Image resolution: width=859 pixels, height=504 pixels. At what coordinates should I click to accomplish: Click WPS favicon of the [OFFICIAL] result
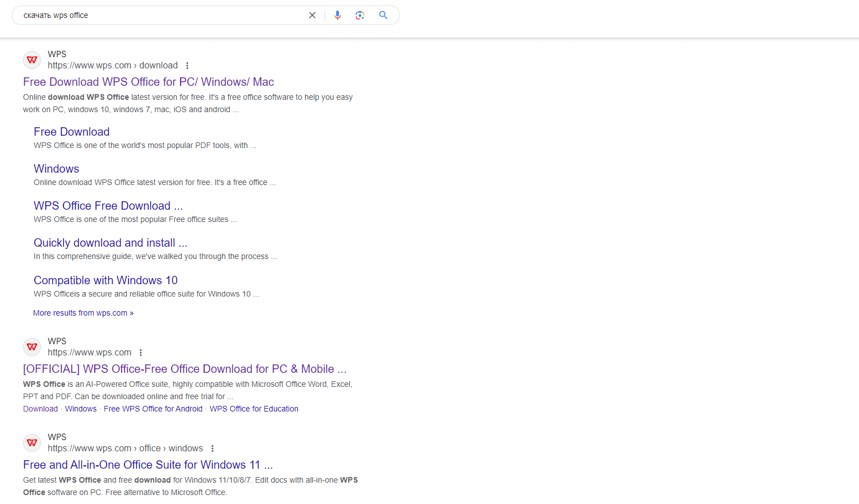click(x=32, y=347)
